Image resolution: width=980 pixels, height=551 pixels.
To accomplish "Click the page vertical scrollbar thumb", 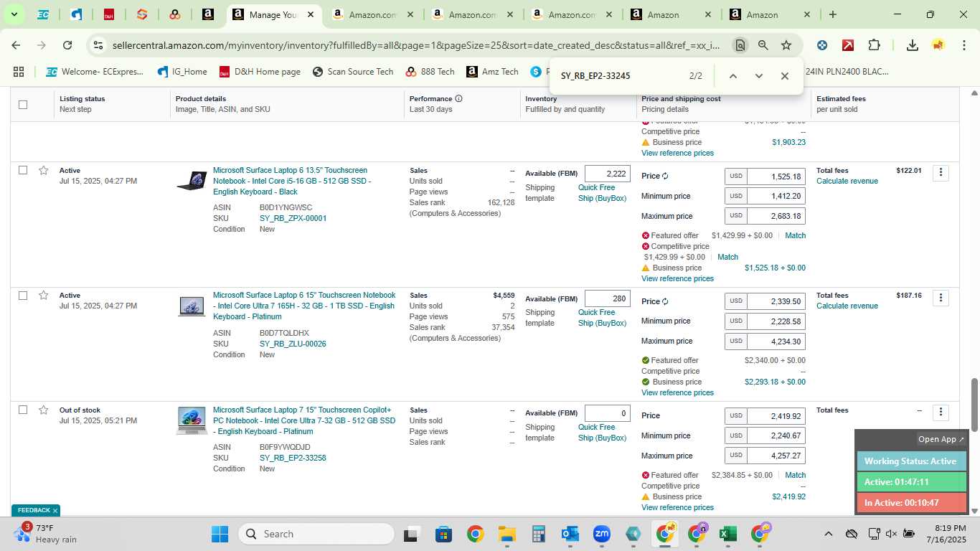I will [x=974, y=405].
